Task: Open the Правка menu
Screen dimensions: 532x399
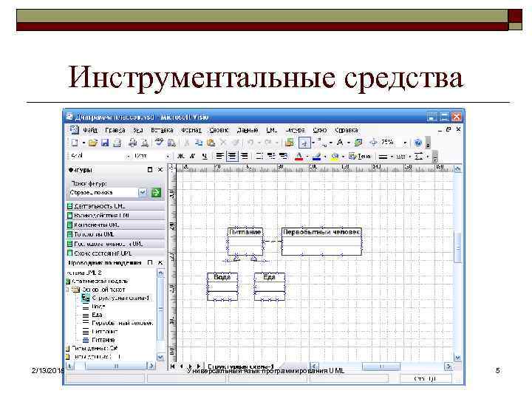Action: 115,130
